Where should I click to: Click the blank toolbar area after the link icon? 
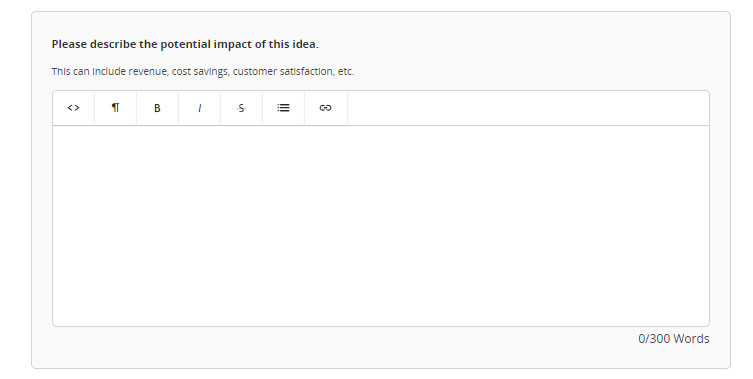pyautogui.click(x=528, y=108)
